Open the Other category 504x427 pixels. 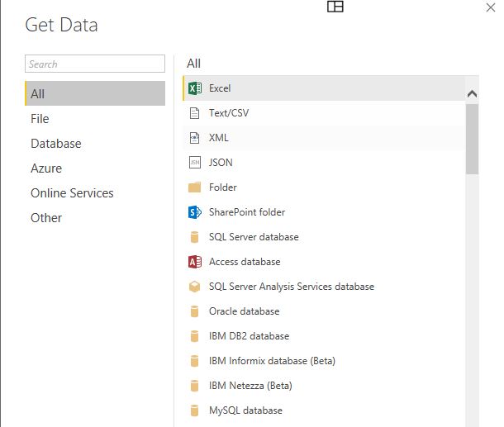(46, 218)
